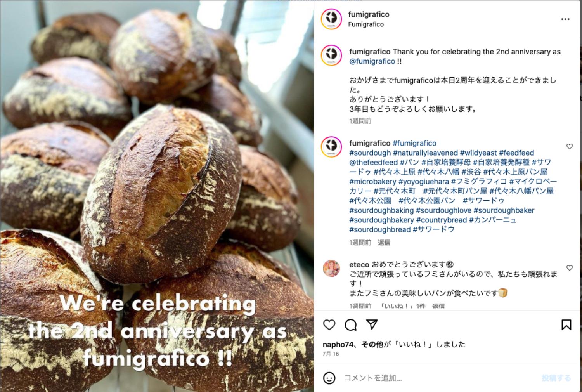
Task: Open comments via the speech bubble icon
Action: click(350, 324)
